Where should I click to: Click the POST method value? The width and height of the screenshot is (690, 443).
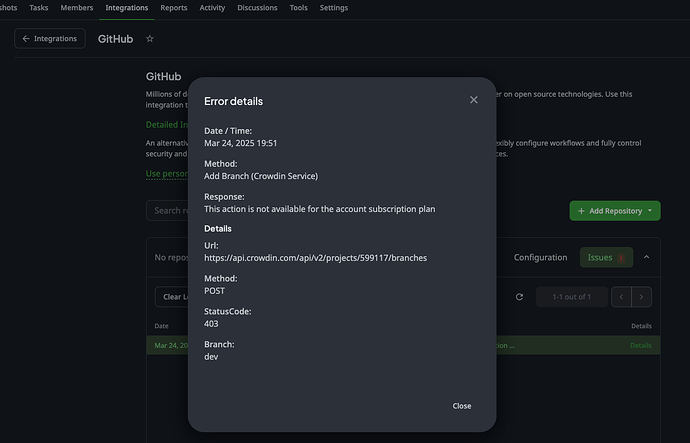214,291
